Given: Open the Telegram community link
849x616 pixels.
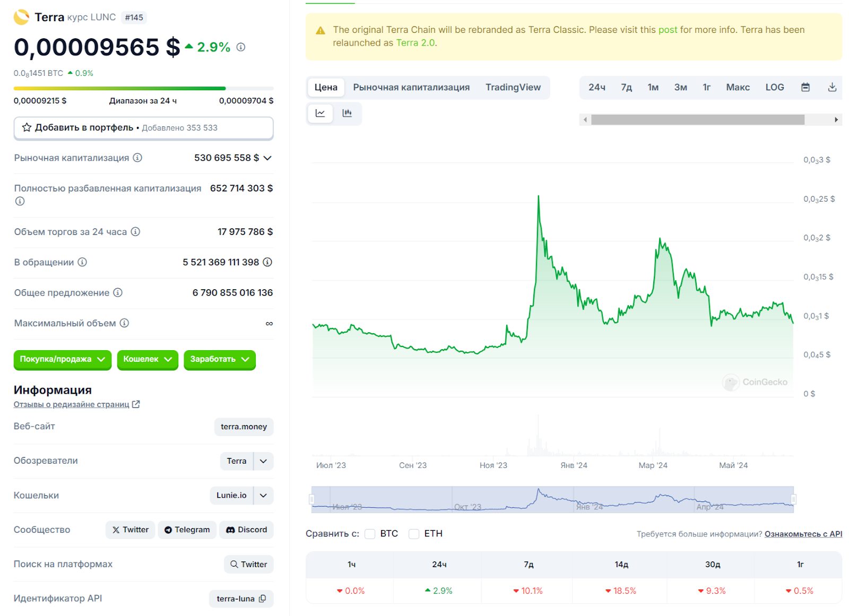Looking at the screenshot, I should [x=187, y=530].
